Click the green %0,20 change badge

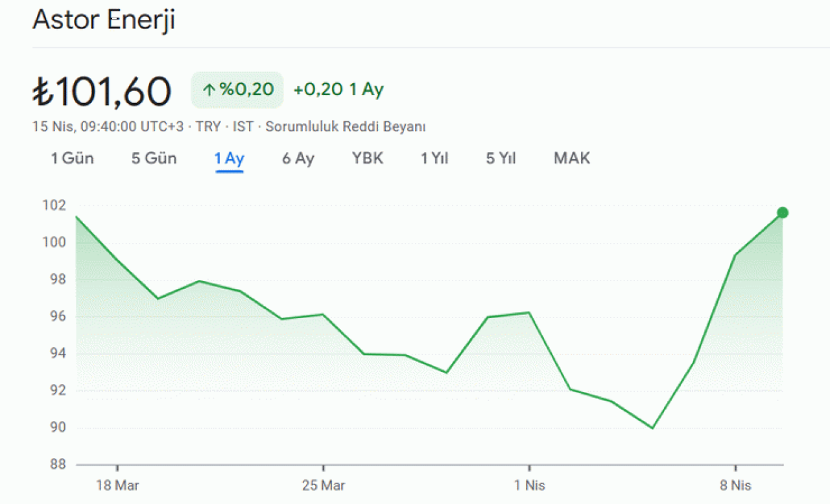237,89
